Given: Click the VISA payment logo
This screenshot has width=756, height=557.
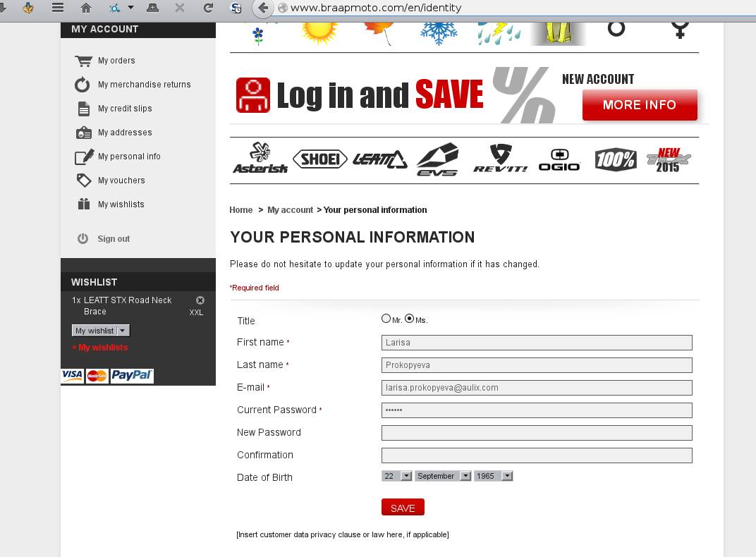Looking at the screenshot, I should [73, 376].
